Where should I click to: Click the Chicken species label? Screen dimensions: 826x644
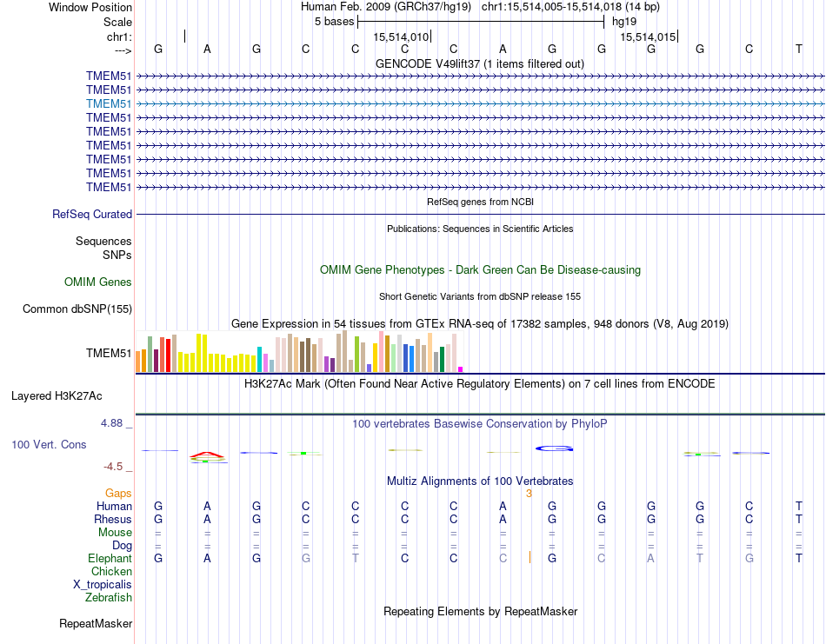click(111, 571)
